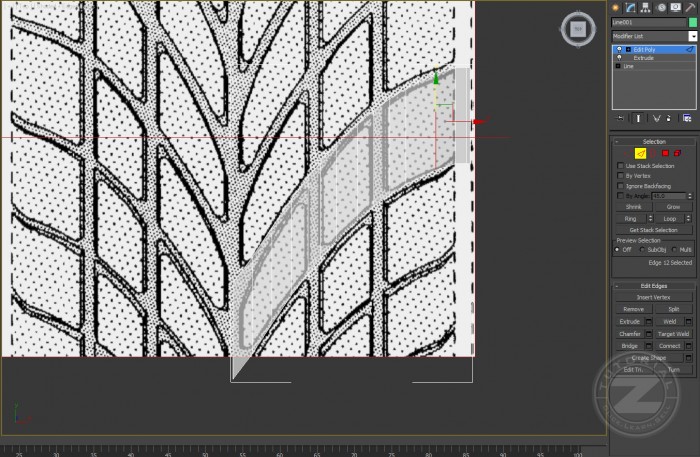
Task: Pin the modifier stack
Action: [x=620, y=118]
